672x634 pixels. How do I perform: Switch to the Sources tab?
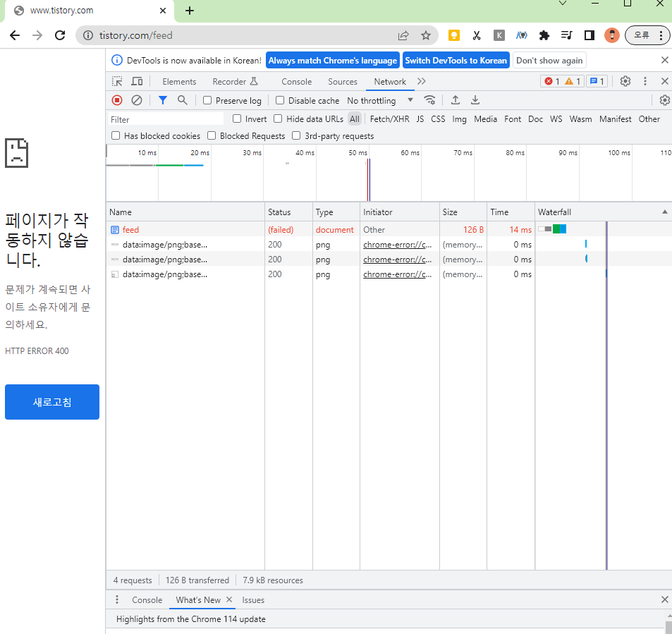[x=343, y=81]
